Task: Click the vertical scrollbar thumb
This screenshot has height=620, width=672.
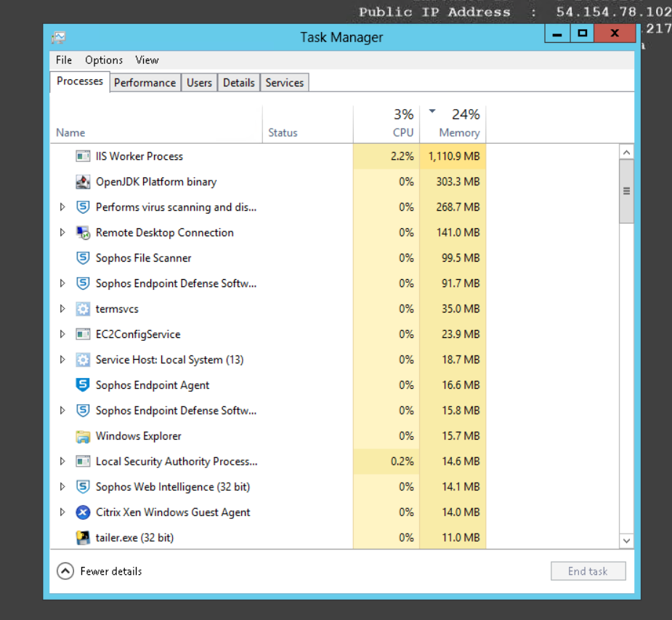Action: (x=626, y=191)
